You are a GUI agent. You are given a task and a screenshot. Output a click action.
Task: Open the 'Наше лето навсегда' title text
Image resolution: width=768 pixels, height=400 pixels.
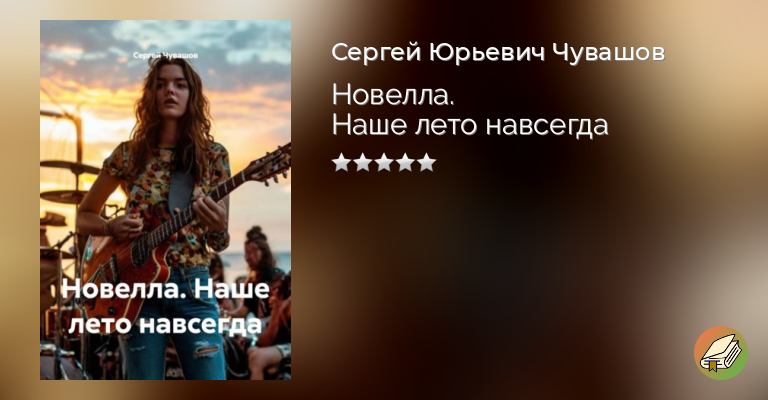pyautogui.click(x=470, y=125)
